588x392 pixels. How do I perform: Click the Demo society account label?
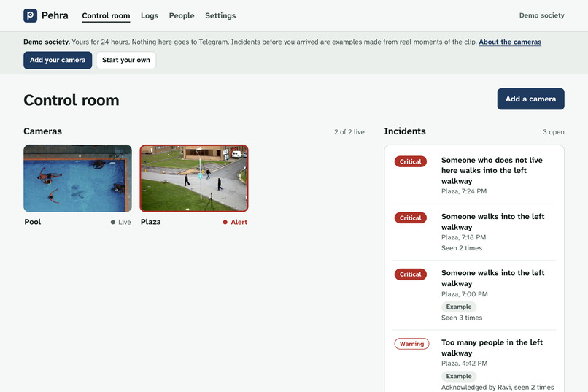coord(541,15)
